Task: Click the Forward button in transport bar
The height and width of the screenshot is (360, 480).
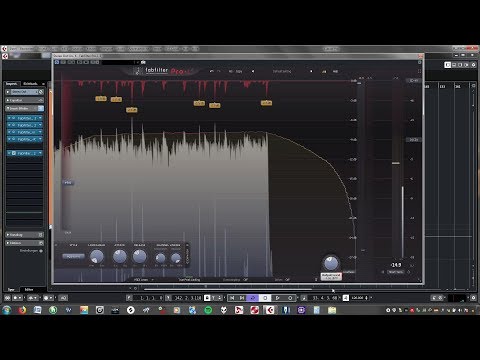Action: (242, 298)
